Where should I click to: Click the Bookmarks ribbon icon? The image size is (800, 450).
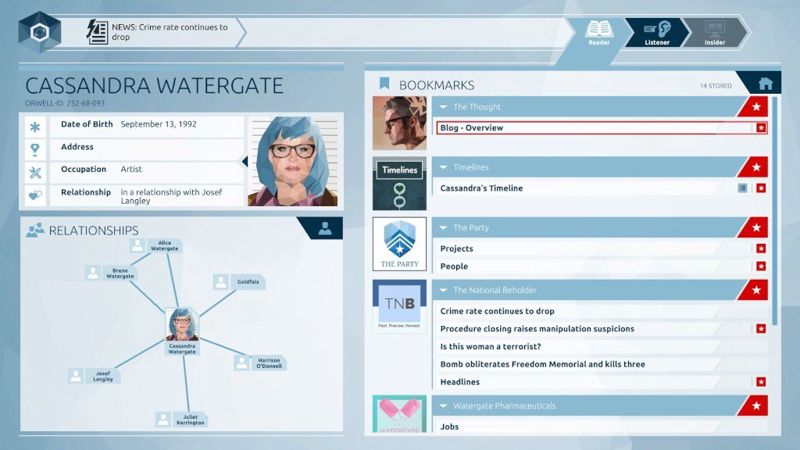coord(384,84)
